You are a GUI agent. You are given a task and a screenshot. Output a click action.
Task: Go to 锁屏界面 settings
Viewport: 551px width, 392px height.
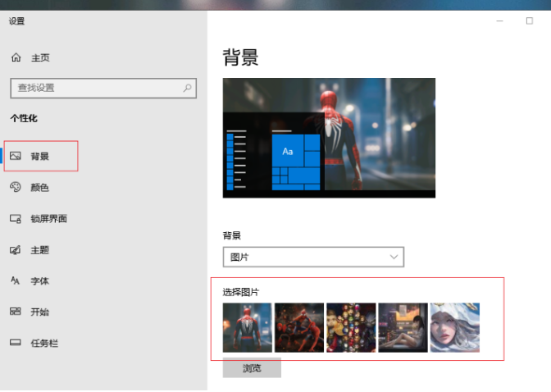tap(48, 219)
